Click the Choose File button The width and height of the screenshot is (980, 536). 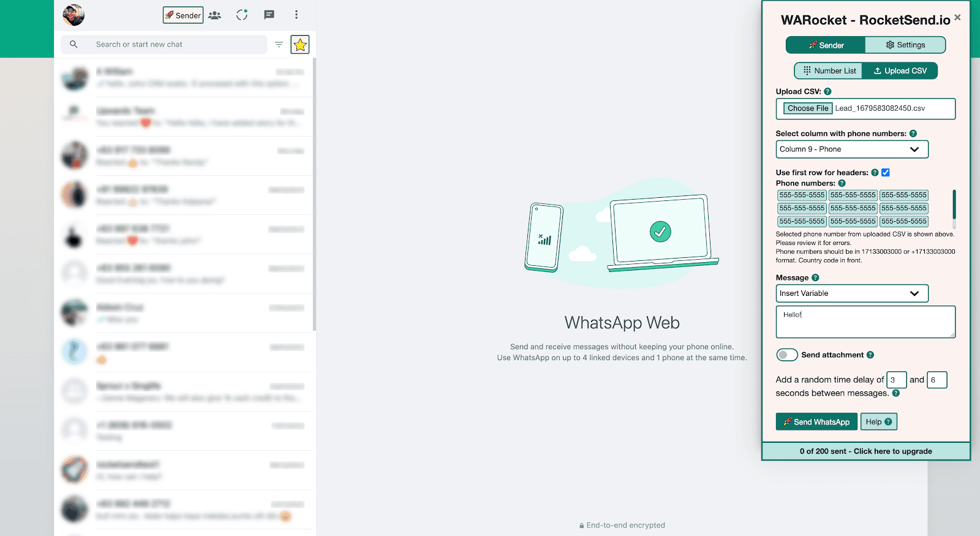tap(807, 108)
